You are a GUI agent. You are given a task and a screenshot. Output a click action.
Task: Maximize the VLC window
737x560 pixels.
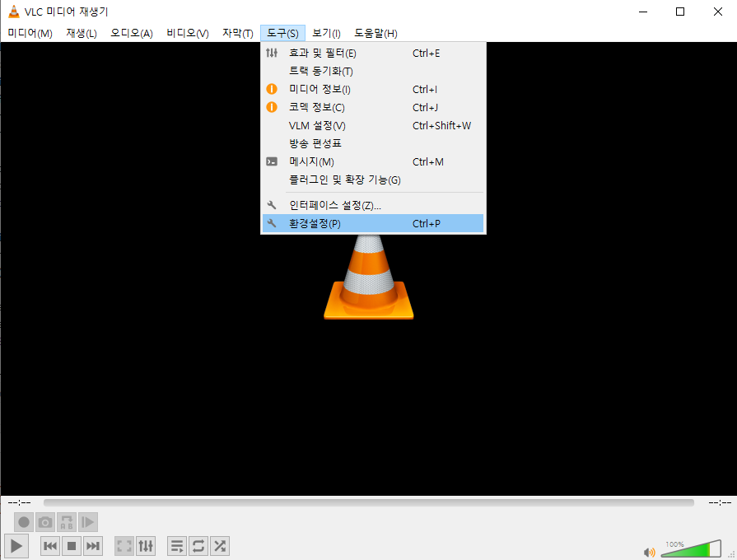tap(680, 12)
